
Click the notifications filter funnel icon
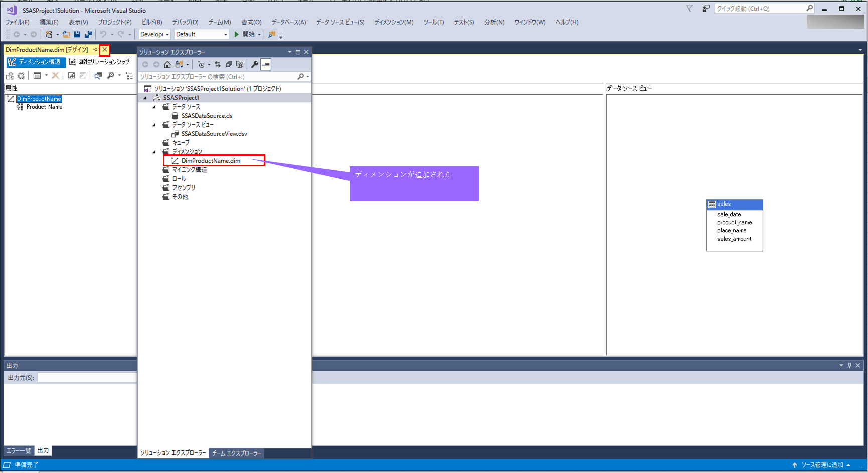click(690, 8)
